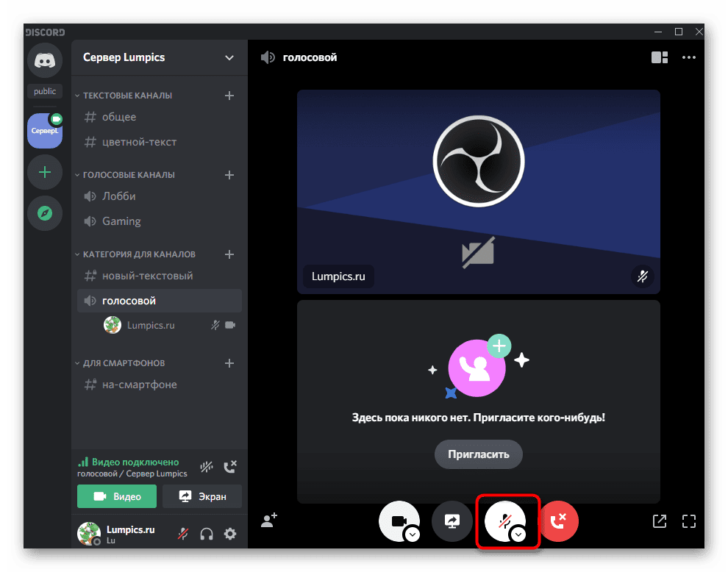Create channel in ГОЛОСОВЫЕ КАНАЛЫ
Viewport: 728px width, 572px height.
tap(229, 175)
